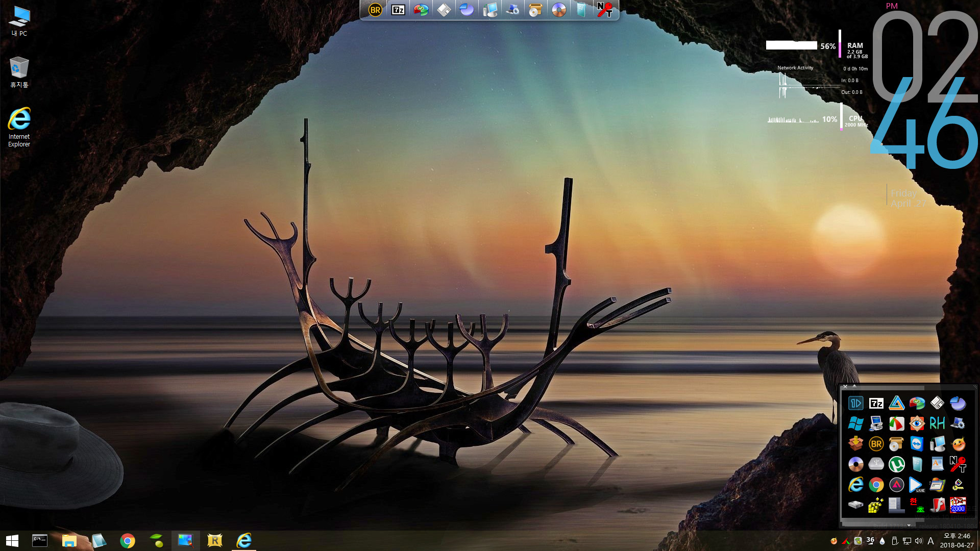Open the box with disc icon in the top dock

535,10
